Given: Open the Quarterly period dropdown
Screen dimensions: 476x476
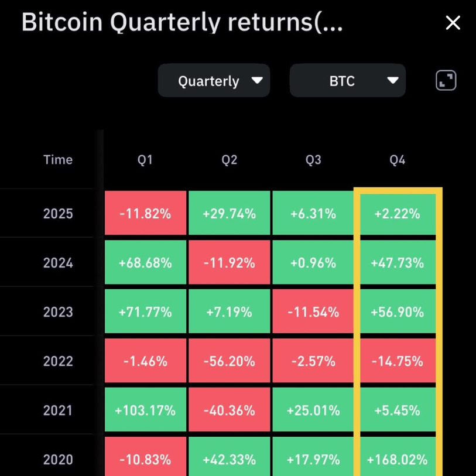Looking at the screenshot, I should pos(214,80).
